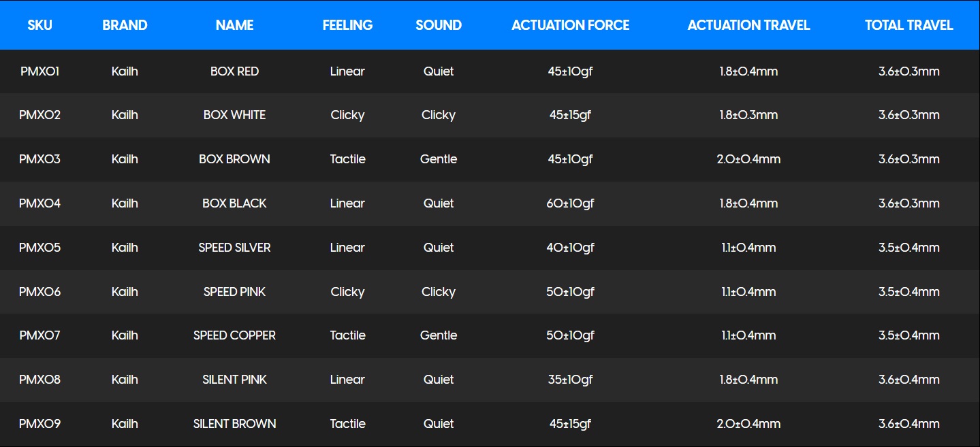Click the BOX BROWN name cell

point(234,159)
